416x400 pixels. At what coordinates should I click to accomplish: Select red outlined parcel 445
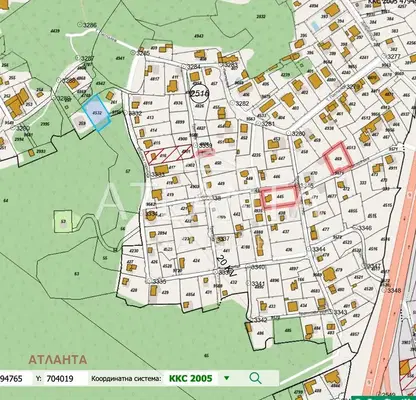pyautogui.click(x=280, y=197)
